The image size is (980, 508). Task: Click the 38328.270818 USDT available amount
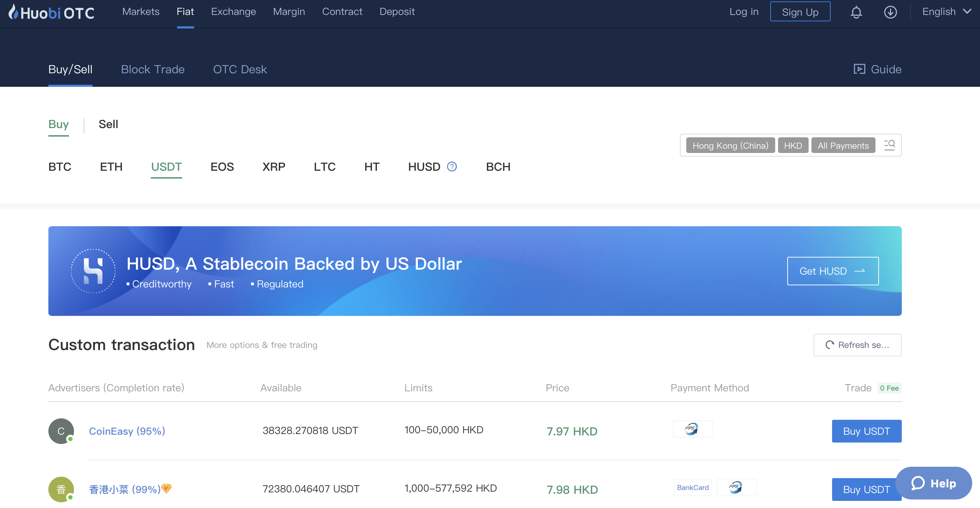[x=310, y=430]
